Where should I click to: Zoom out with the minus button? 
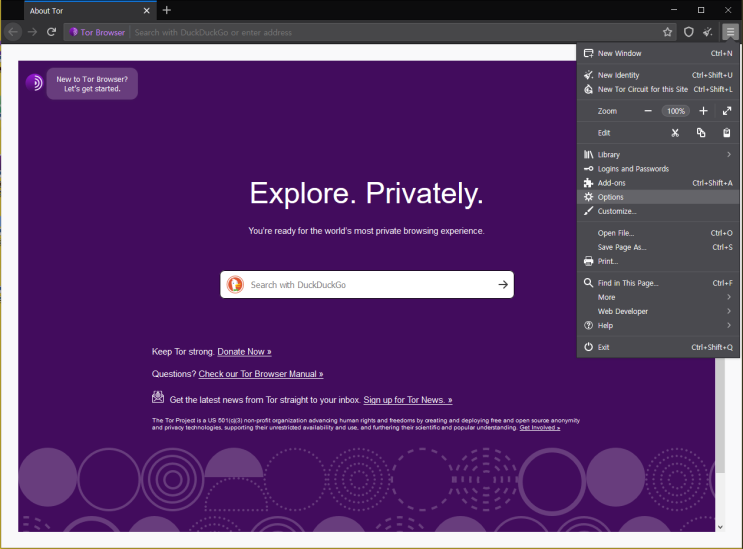tap(648, 111)
